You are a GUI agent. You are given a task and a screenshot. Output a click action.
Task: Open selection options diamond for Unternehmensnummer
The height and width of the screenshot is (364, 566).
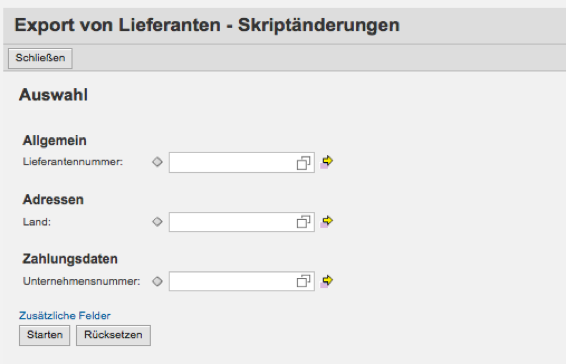[157, 281]
